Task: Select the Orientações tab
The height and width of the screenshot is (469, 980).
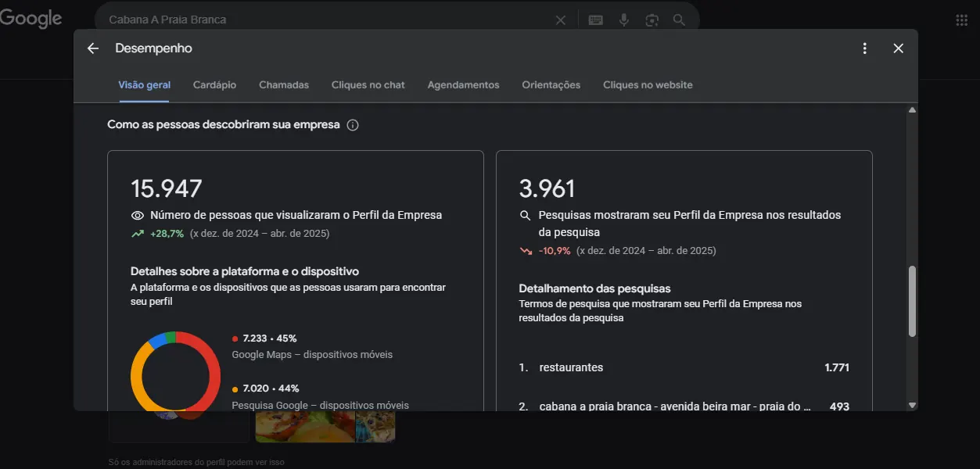Action: [551, 85]
